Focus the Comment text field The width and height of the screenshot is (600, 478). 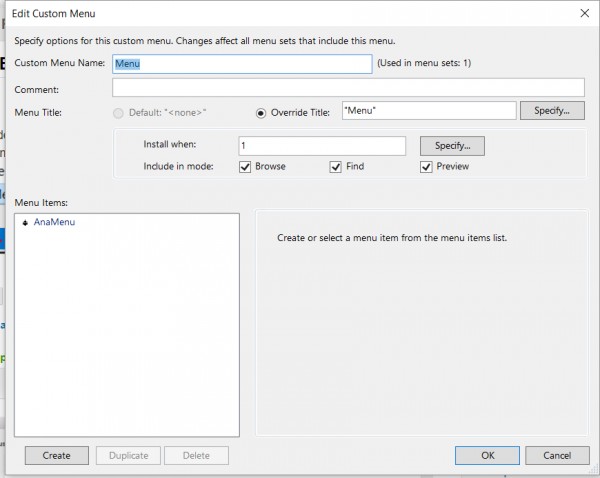[x=347, y=88]
